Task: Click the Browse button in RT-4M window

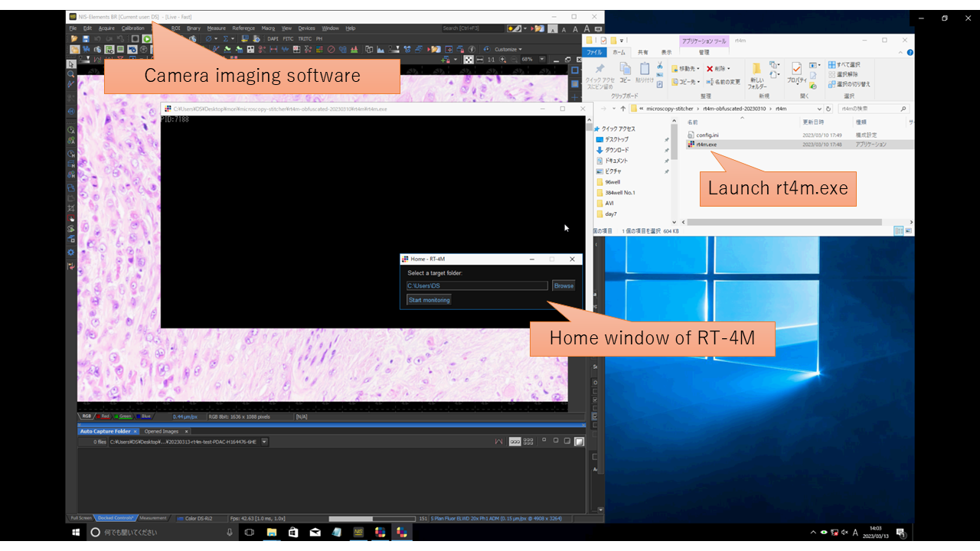Action: click(563, 285)
